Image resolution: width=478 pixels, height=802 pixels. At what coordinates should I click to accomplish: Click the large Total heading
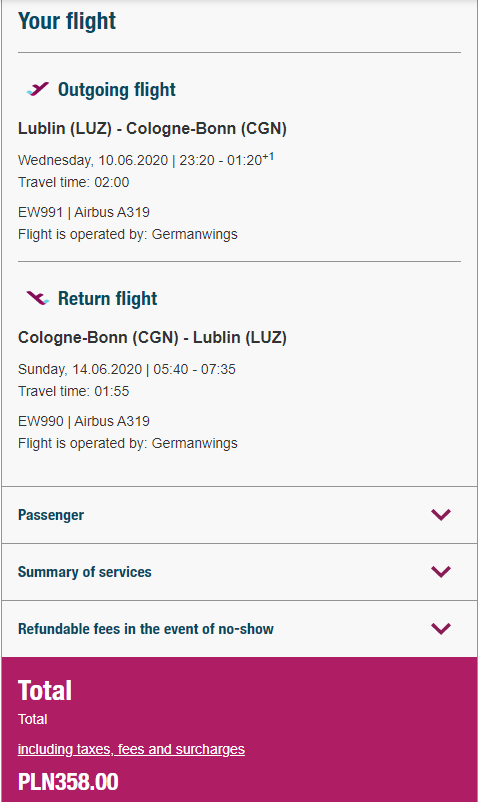[45, 690]
